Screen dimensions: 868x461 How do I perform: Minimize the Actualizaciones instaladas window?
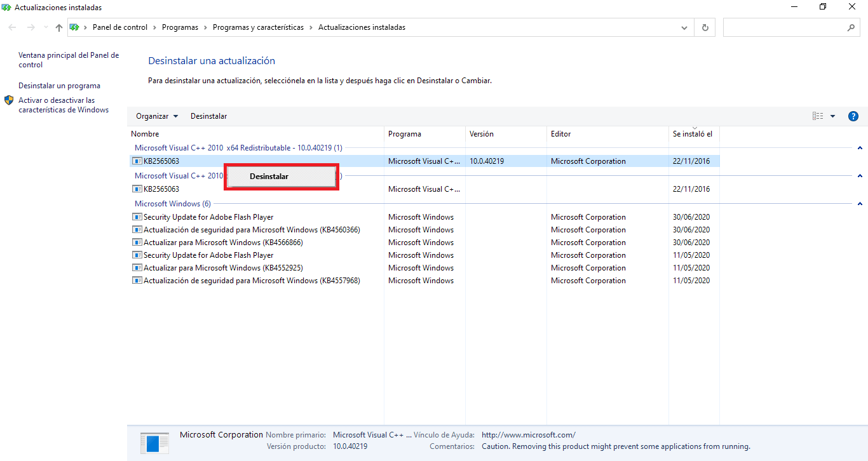tap(794, 7)
